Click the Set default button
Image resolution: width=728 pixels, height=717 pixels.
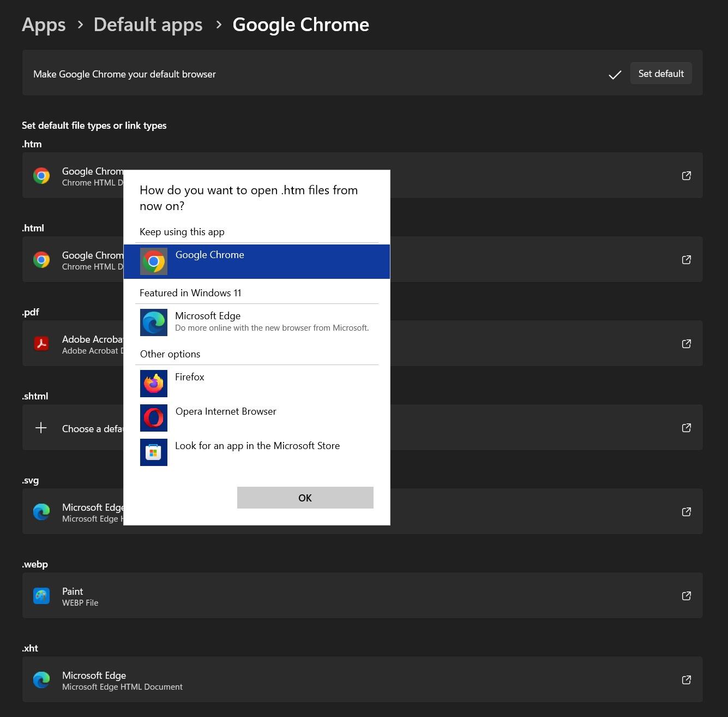[x=661, y=74]
